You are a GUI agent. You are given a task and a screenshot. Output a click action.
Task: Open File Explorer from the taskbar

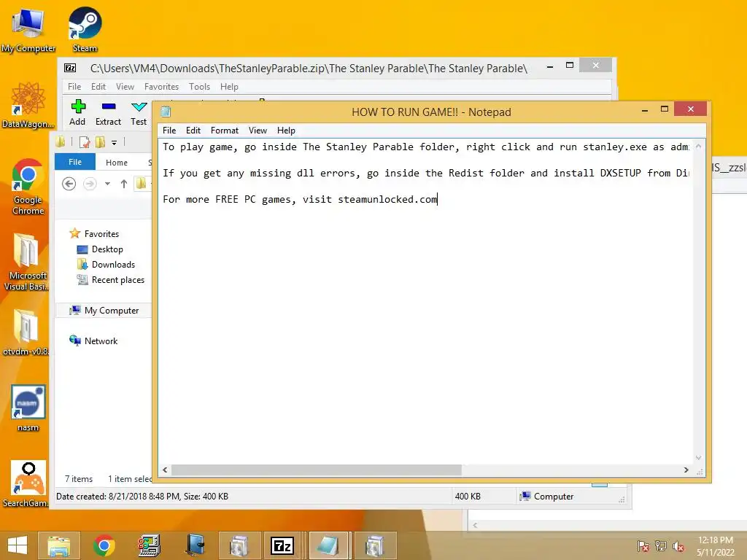coord(59,545)
